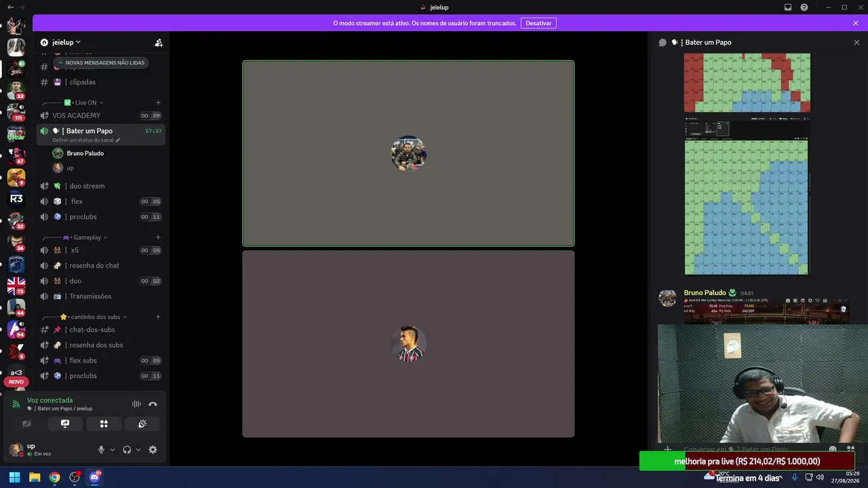The width and height of the screenshot is (868, 488).
Task: Open voice connection signal details
Action: tap(16, 404)
